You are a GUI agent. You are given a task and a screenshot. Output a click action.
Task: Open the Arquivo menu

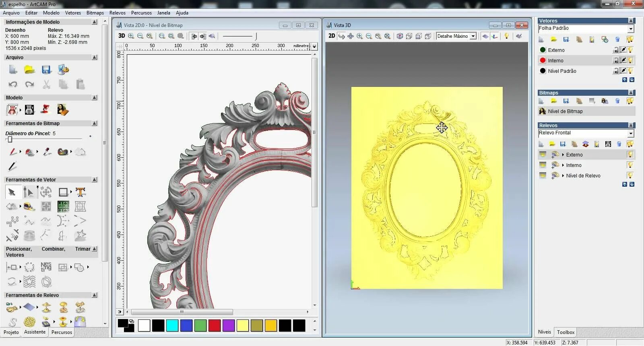(11, 13)
